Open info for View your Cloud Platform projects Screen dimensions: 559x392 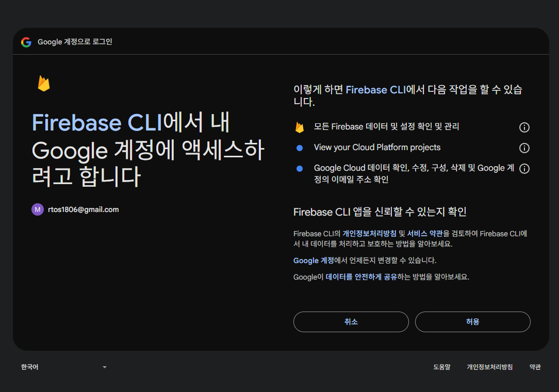coord(524,148)
